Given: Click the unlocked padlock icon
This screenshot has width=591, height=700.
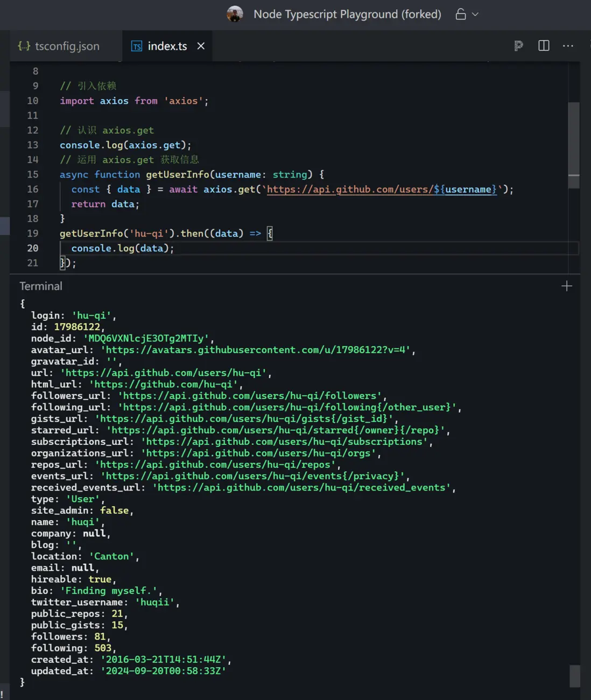Looking at the screenshot, I should (461, 14).
